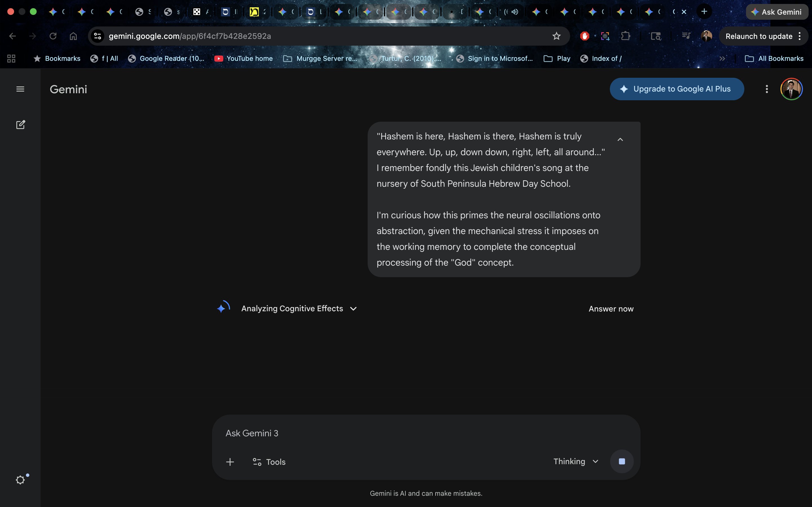Reload the current page
Viewport: 812px width, 507px height.
click(x=53, y=36)
